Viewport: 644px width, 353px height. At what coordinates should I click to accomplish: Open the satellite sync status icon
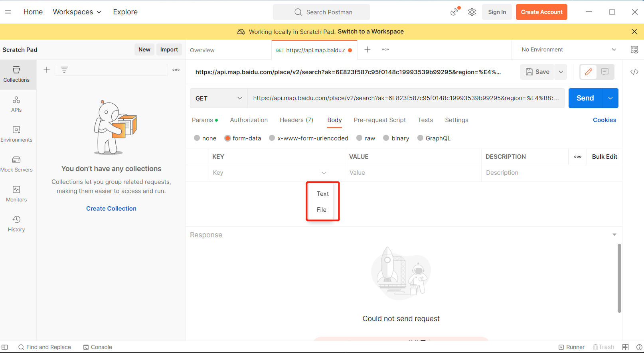454,12
